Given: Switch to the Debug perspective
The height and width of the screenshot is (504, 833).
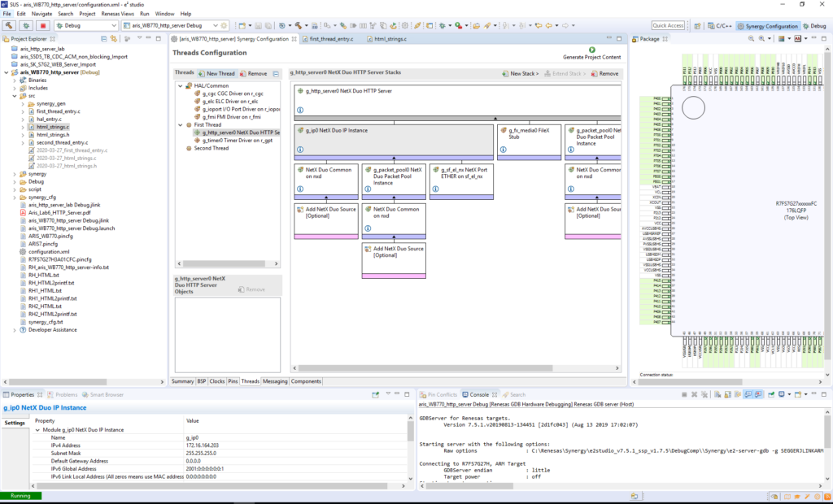Looking at the screenshot, I should [x=815, y=25].
